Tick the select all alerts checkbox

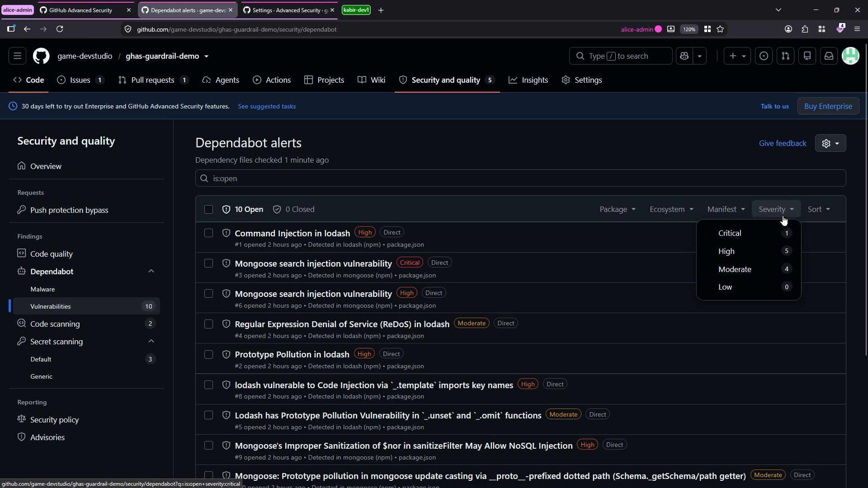point(208,209)
